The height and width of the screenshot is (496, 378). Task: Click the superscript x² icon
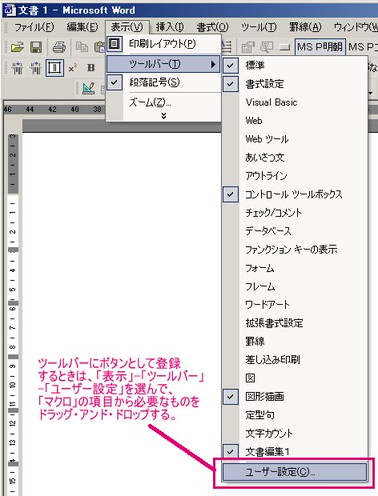point(72,68)
